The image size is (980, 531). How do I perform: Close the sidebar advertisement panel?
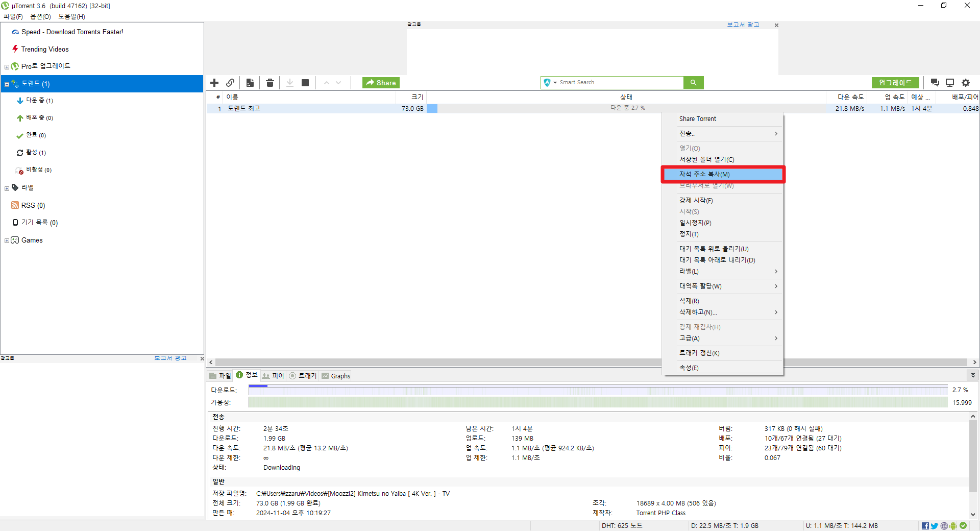click(x=202, y=358)
